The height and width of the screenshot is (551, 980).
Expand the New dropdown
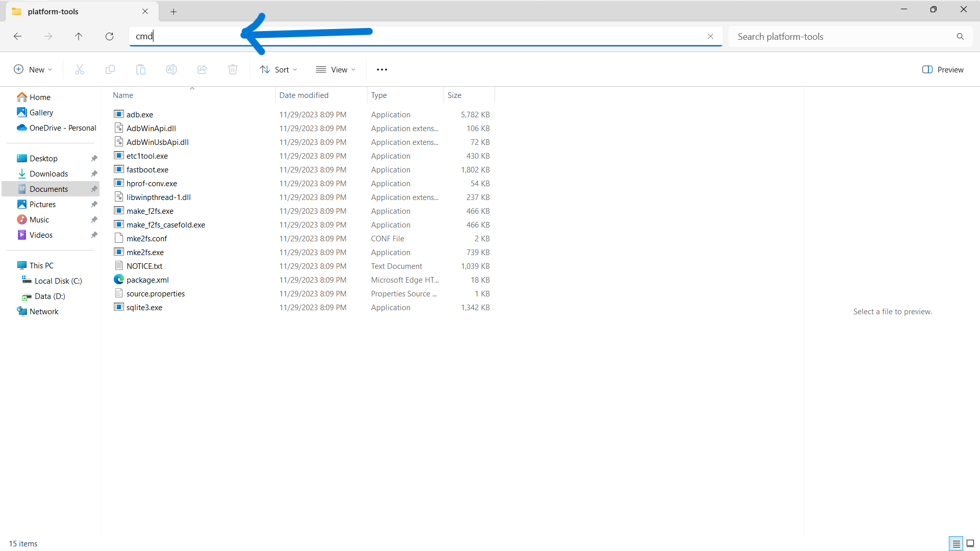coord(33,69)
